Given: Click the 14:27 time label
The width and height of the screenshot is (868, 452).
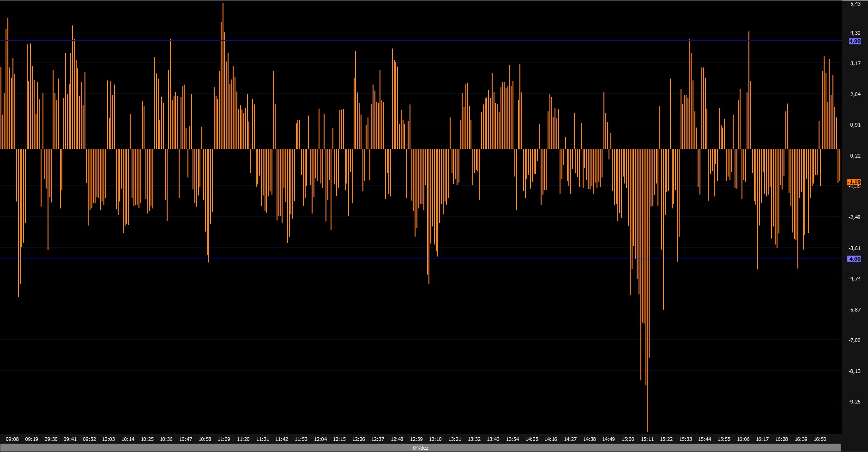Looking at the screenshot, I should (570, 439).
